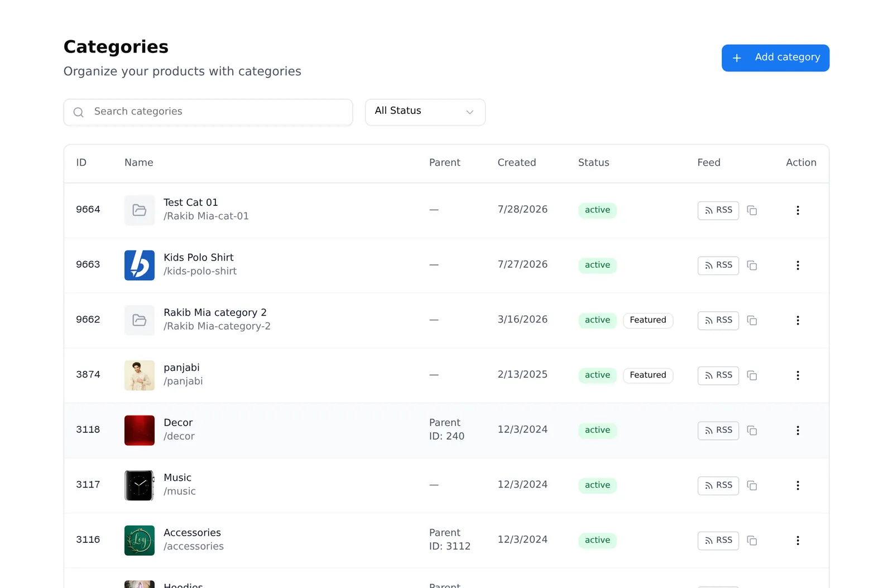Click the 7/27/2026 created date

pos(522,264)
